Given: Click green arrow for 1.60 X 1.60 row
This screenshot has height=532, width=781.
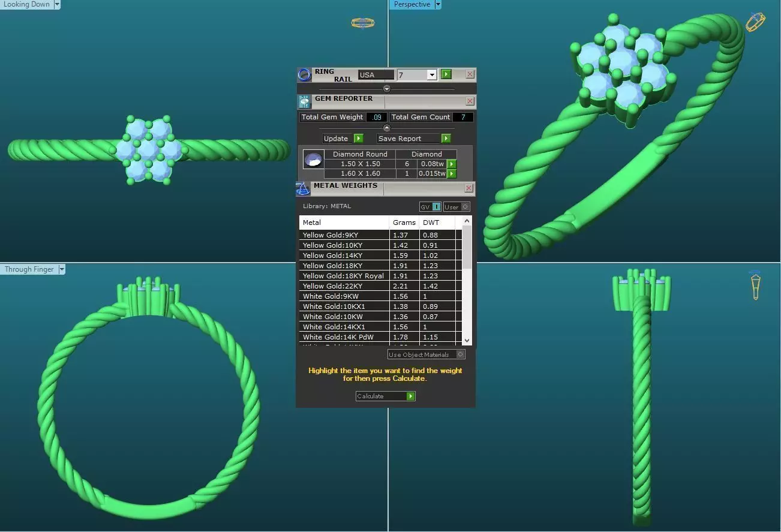Looking at the screenshot, I should (452, 174).
